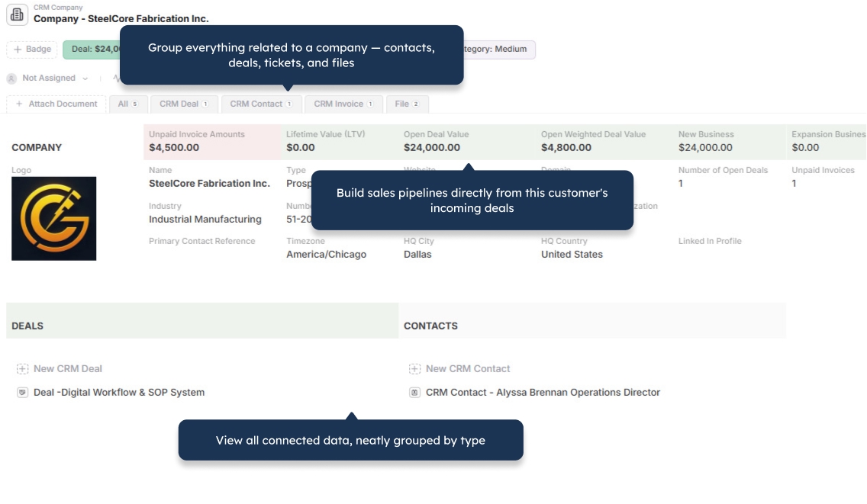Create a New CRM Contact
This screenshot has width=867, height=504.
468,368
